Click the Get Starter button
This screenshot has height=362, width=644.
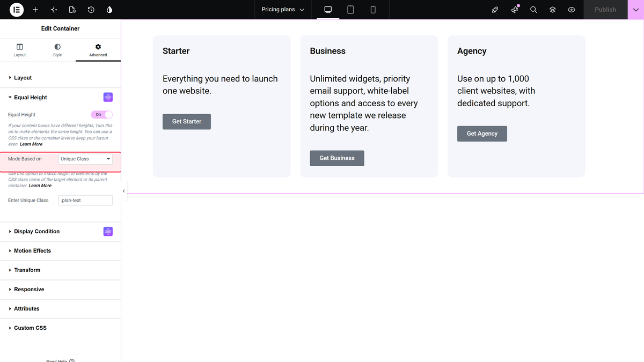pyautogui.click(x=187, y=122)
